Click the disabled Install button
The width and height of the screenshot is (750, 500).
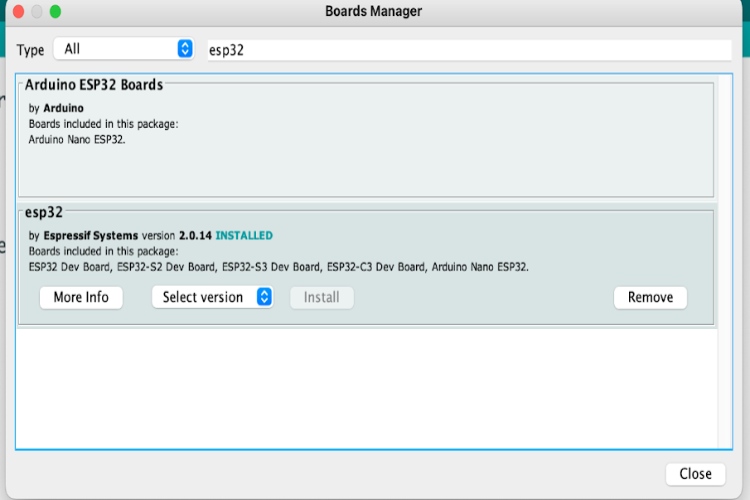(322, 298)
